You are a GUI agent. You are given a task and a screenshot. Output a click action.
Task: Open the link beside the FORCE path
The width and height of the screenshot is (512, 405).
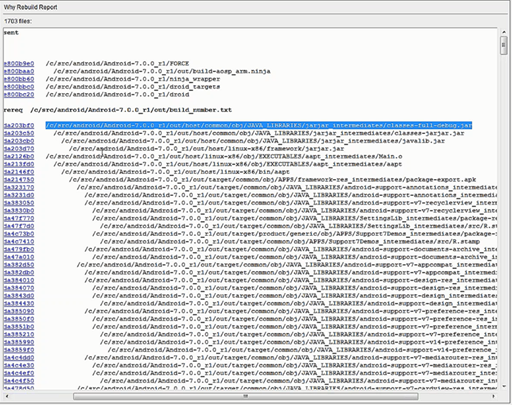coord(19,63)
